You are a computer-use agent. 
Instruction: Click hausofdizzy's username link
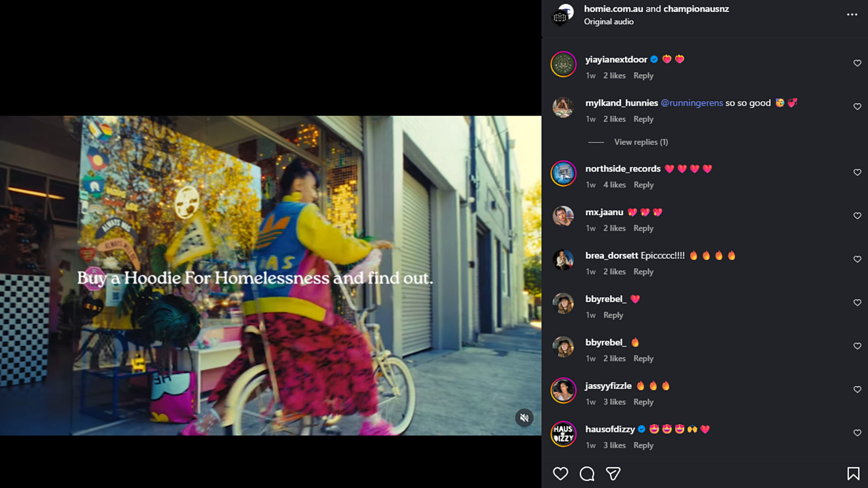pyautogui.click(x=609, y=429)
